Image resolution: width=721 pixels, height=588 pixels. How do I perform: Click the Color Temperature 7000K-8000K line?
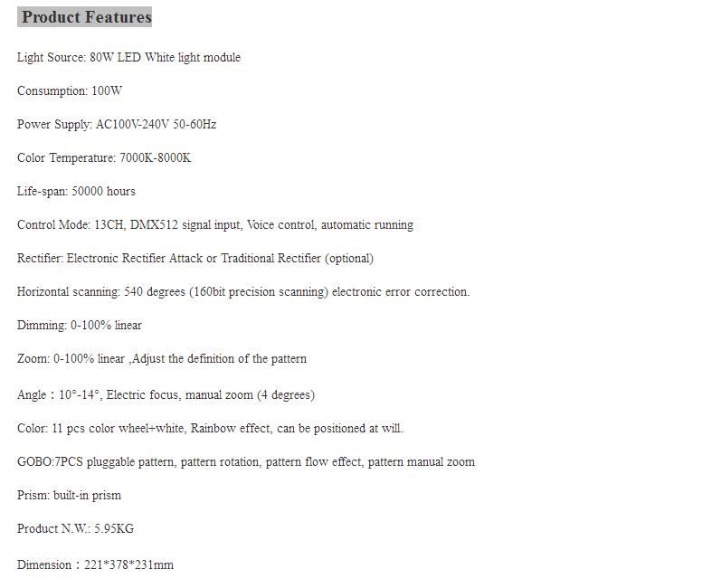tap(104, 158)
